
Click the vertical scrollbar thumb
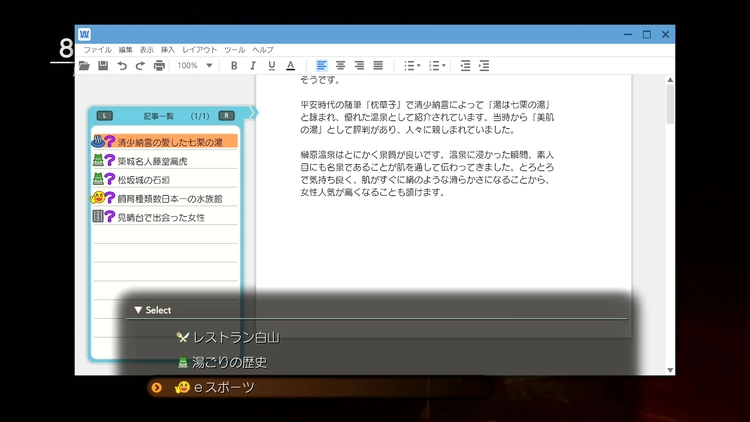coord(670,104)
